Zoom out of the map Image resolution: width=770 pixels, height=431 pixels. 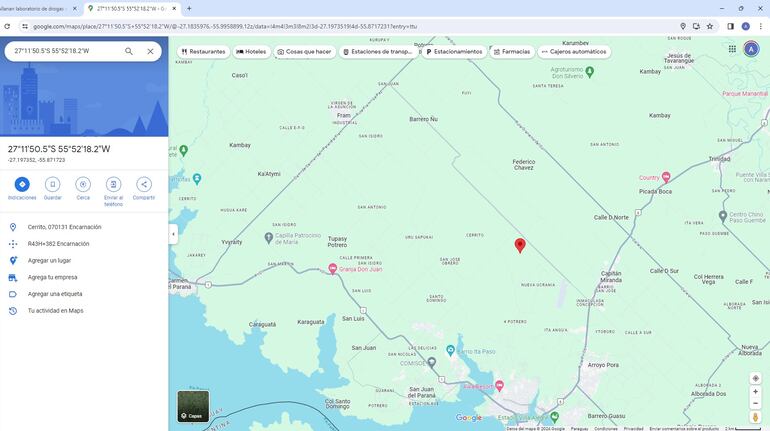coord(755,405)
